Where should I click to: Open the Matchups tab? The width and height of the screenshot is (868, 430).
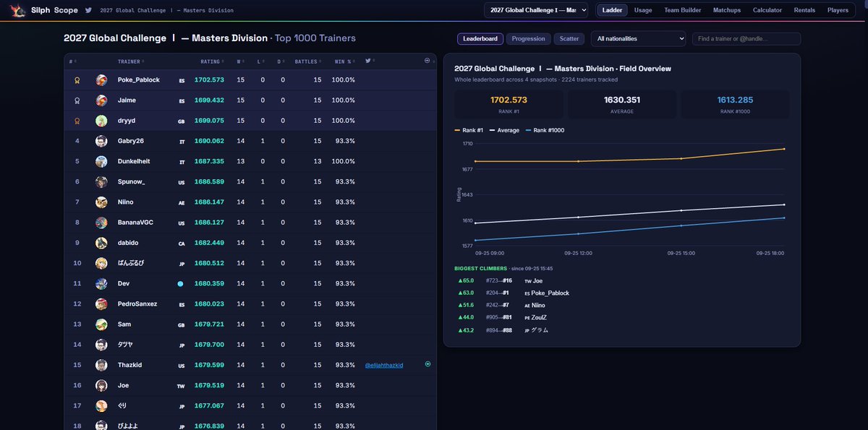[x=727, y=10]
